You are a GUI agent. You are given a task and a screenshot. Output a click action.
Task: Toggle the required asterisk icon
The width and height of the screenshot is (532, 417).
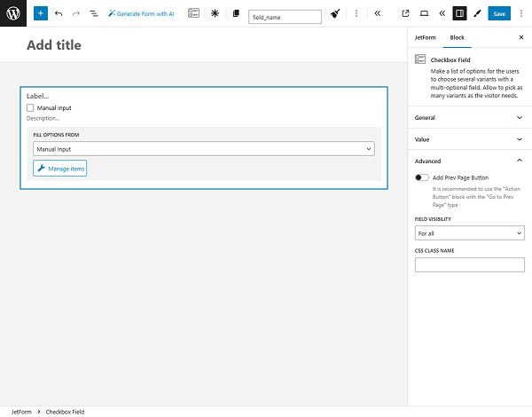click(x=215, y=13)
